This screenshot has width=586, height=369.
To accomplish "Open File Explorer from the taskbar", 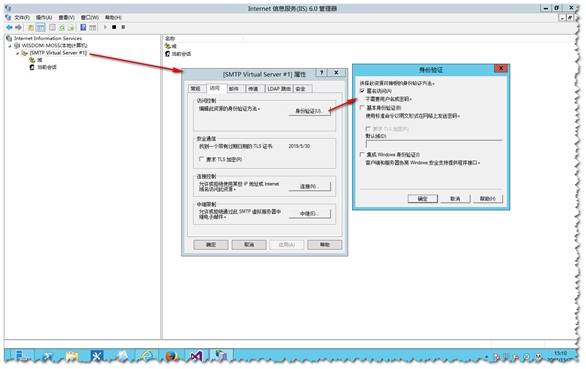I will [72, 356].
